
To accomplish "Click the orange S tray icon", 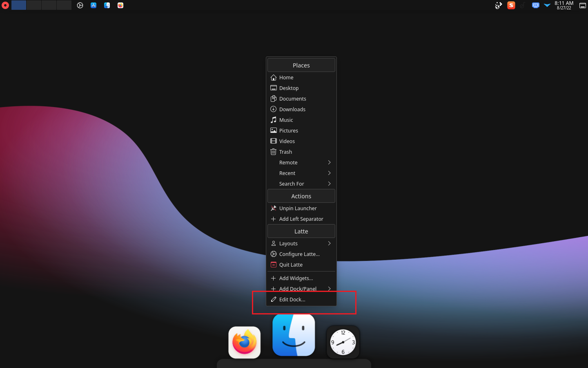I will (x=511, y=5).
